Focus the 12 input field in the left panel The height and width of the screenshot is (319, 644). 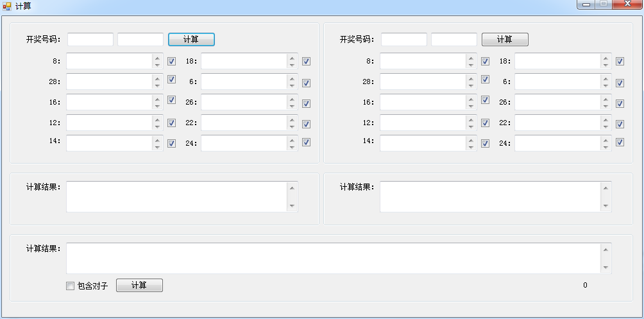(109, 123)
